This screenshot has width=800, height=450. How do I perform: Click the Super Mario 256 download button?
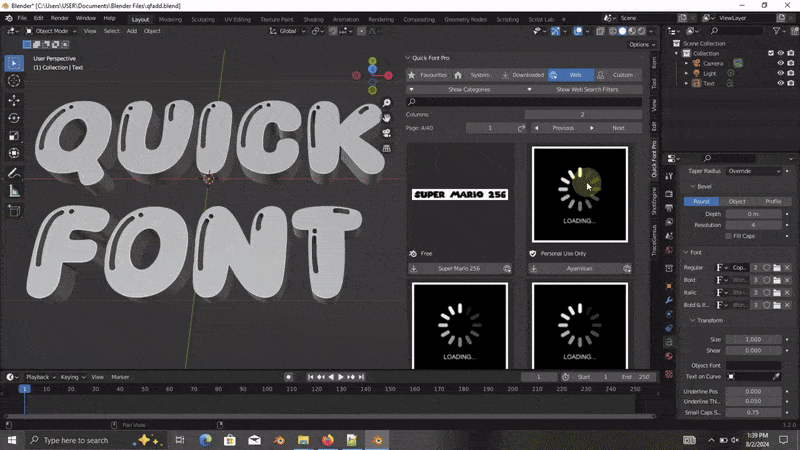[x=460, y=268]
